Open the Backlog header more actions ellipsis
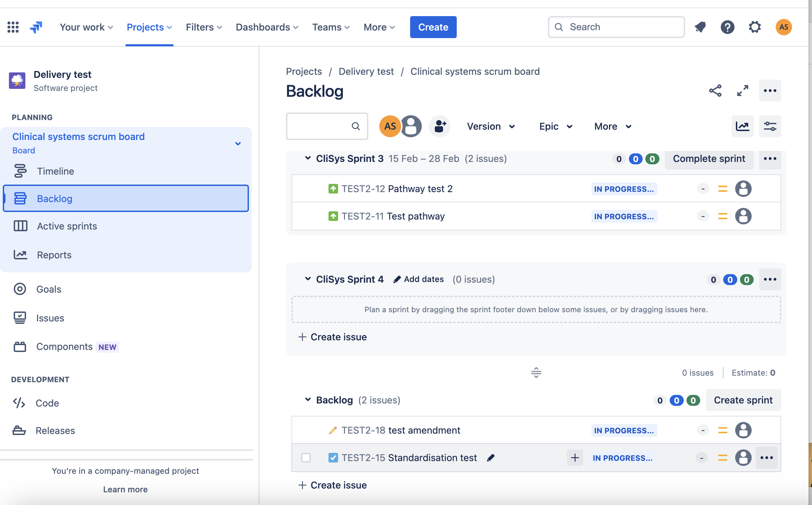 (x=770, y=91)
